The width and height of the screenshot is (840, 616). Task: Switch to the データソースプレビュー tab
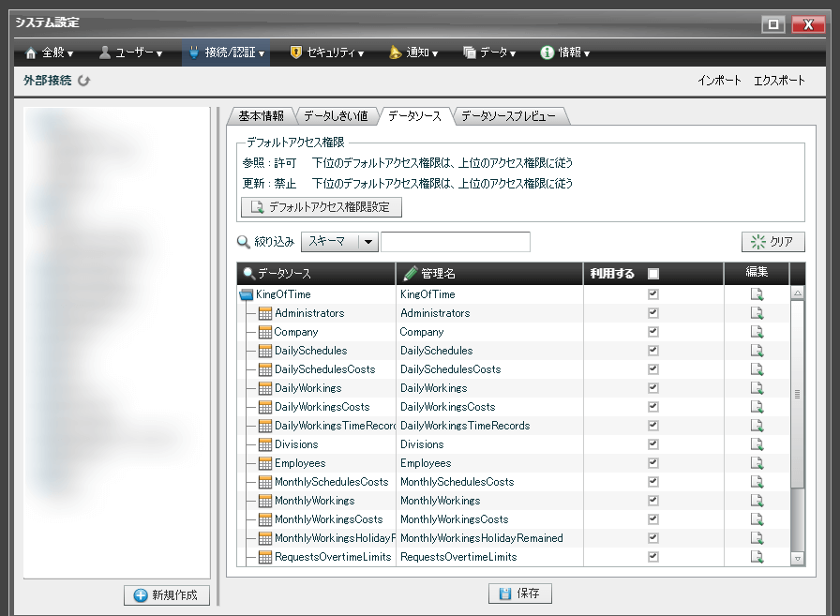coord(508,115)
